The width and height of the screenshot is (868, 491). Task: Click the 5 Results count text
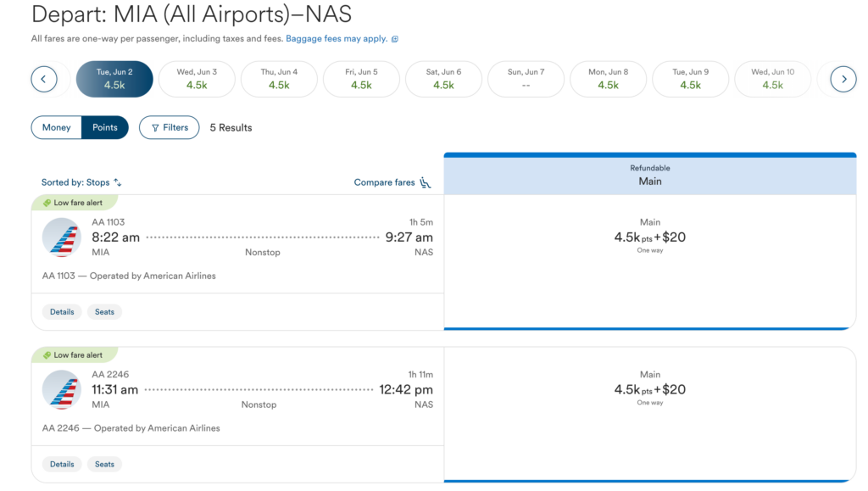[x=231, y=127]
